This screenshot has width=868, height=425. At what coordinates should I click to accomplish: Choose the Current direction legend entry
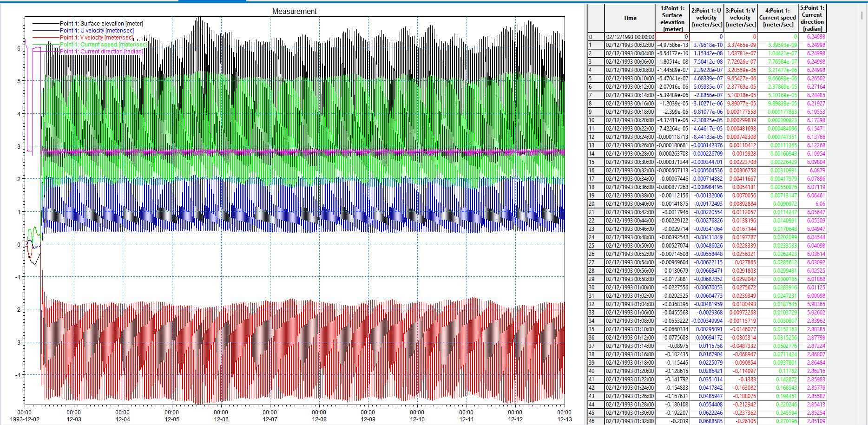tap(101, 52)
